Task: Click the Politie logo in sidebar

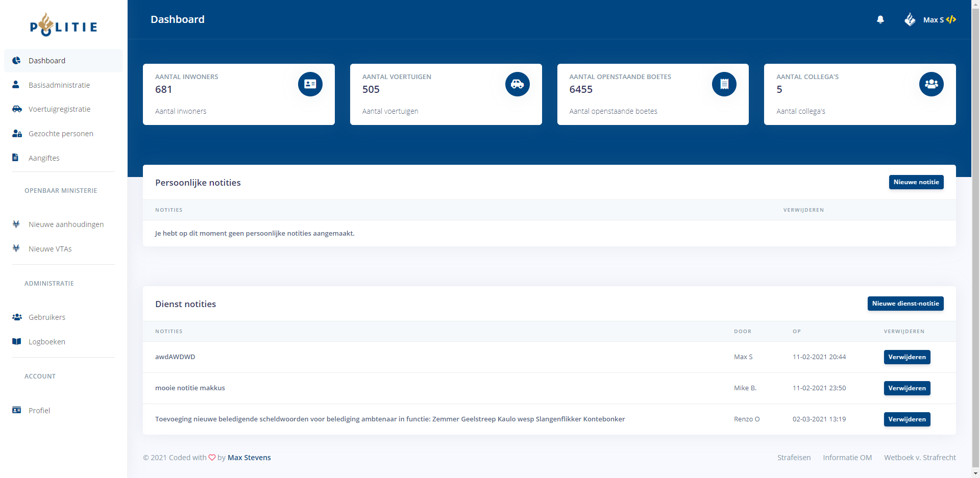Action: coord(63,26)
